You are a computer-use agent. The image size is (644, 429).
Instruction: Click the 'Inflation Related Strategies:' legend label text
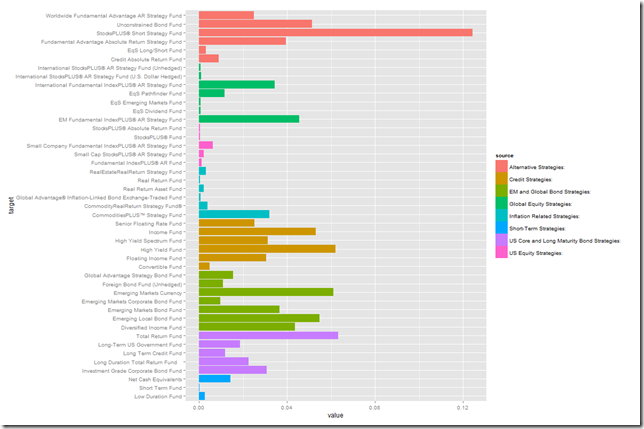(x=544, y=216)
